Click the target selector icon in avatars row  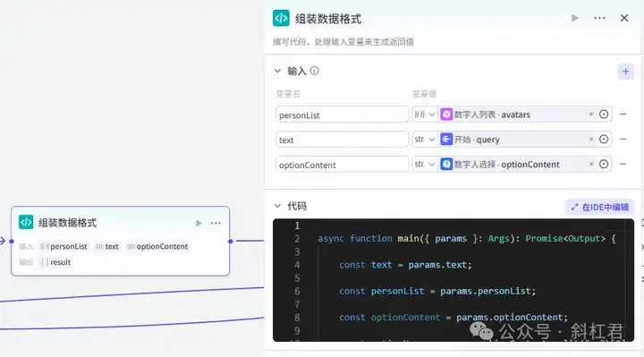(604, 115)
